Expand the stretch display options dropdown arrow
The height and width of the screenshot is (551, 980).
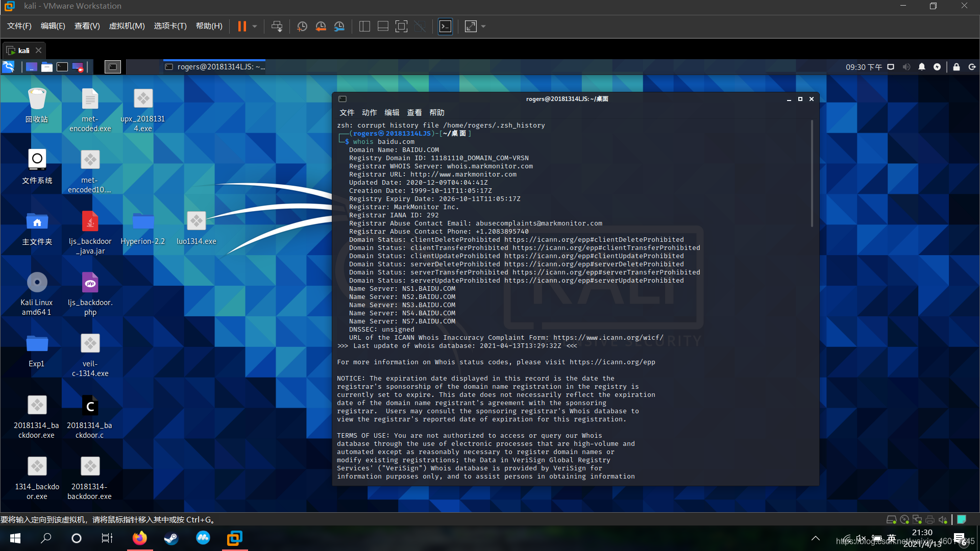(x=483, y=26)
